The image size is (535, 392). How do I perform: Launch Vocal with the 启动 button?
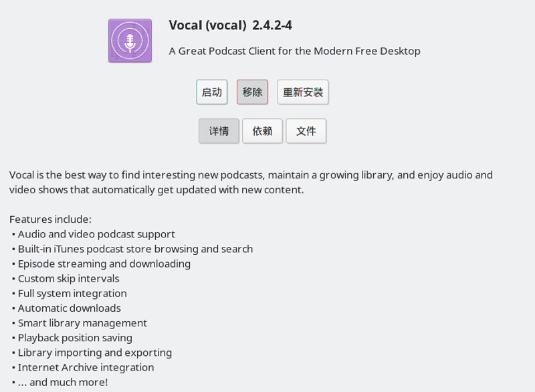[x=211, y=92]
